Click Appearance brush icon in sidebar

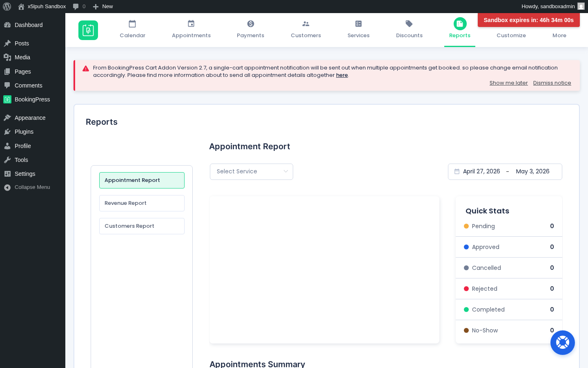point(7,118)
